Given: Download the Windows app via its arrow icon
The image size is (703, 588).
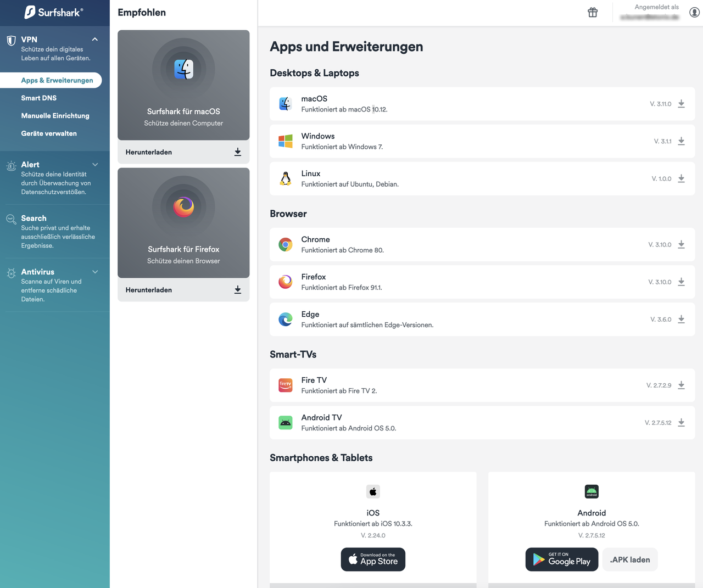Looking at the screenshot, I should [x=681, y=141].
